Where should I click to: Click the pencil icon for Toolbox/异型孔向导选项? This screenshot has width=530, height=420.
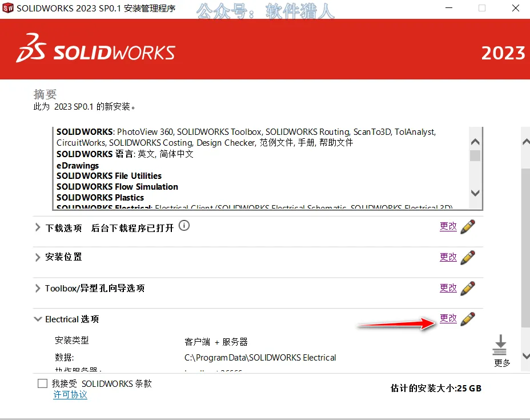pos(468,288)
